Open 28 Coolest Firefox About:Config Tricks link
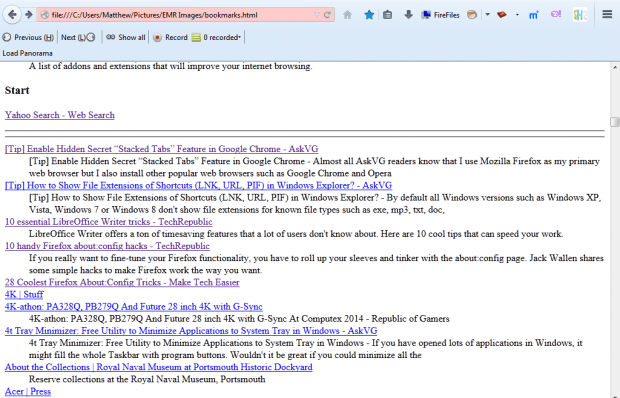Screen dimensions: 620x398 (x=122, y=282)
